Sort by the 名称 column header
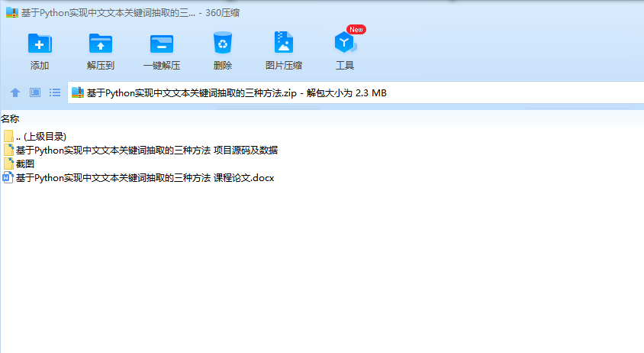This screenshot has height=353, width=644. 10,119
